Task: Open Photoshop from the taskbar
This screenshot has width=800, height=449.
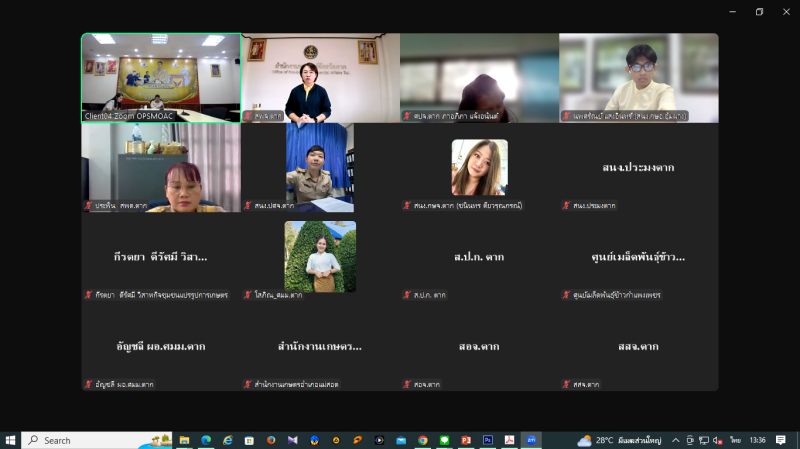Action: pos(488,440)
